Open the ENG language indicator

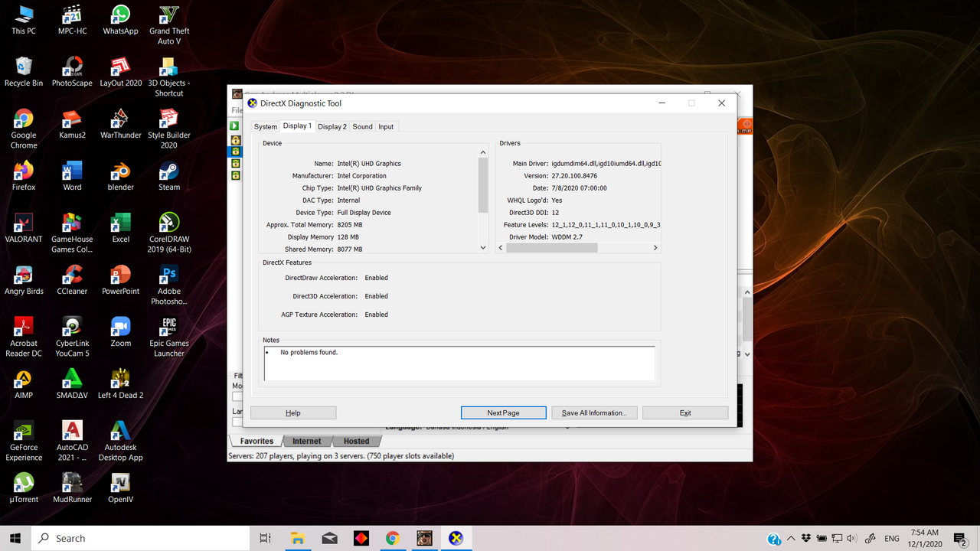tap(892, 539)
